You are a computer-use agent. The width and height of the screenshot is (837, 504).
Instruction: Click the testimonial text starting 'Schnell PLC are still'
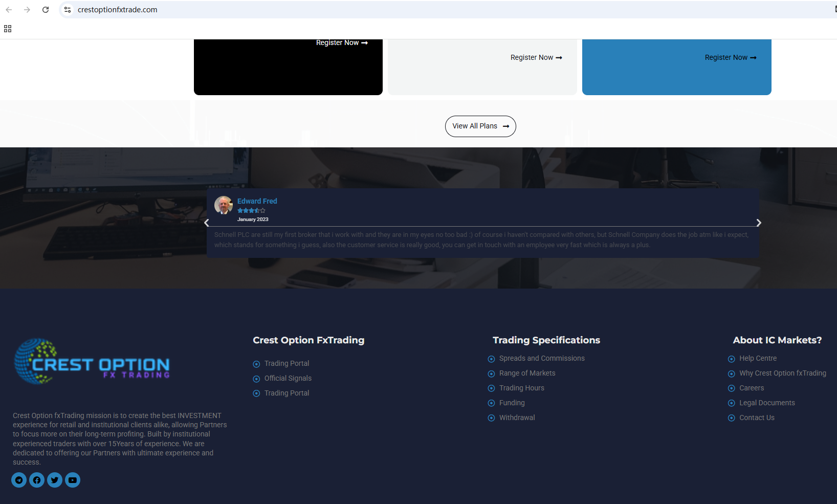tap(481, 240)
